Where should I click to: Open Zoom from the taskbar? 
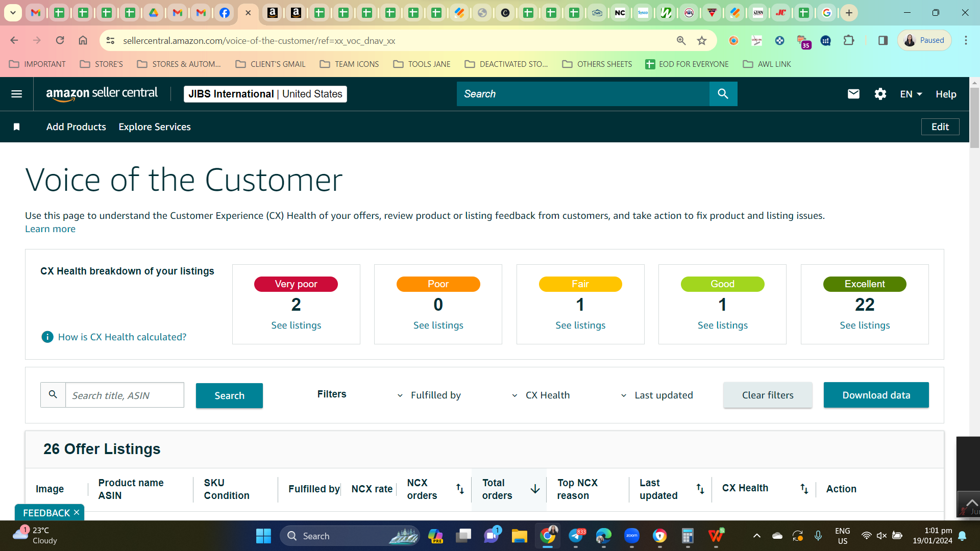632,536
